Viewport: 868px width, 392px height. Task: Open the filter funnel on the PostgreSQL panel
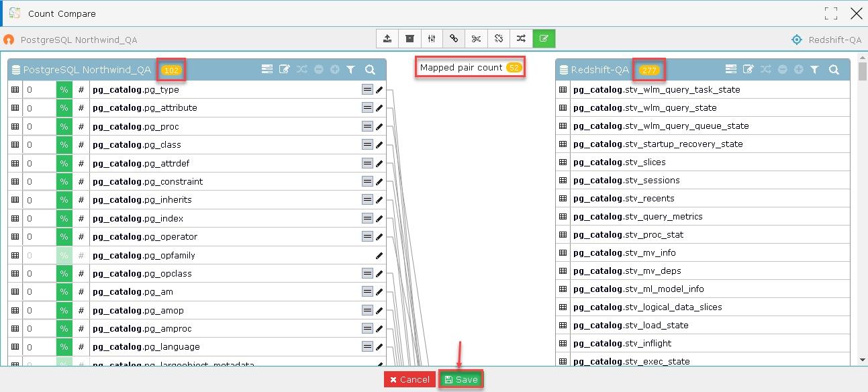pos(351,69)
